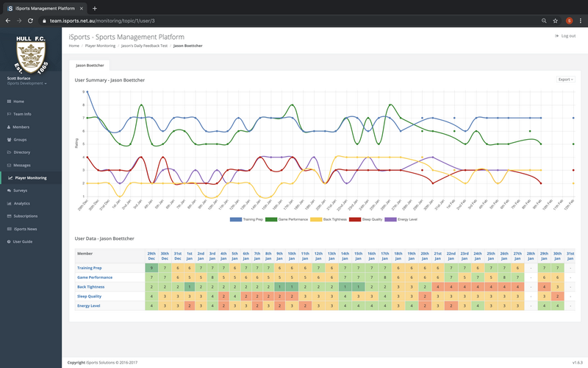
Task: Click the Player Monitoring chart icon
Action: (x=10, y=178)
